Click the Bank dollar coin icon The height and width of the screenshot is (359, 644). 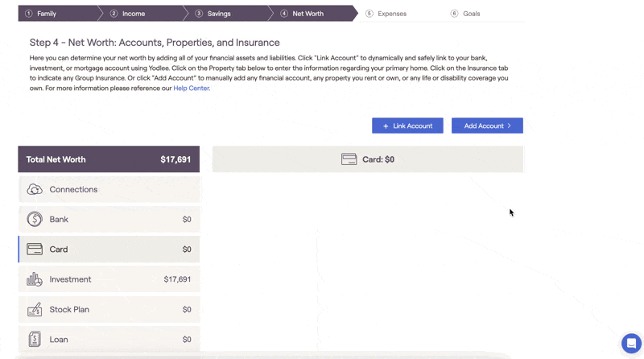click(35, 219)
